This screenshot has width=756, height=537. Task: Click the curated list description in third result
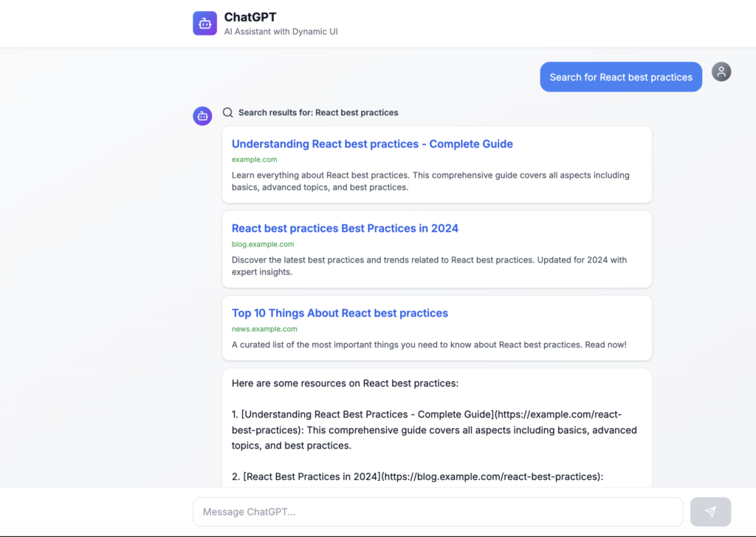coord(429,345)
